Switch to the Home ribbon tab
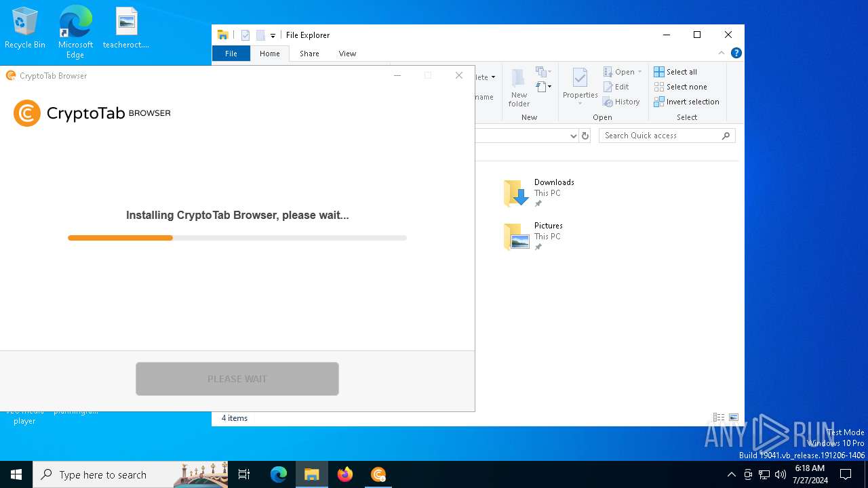The width and height of the screenshot is (868, 488). (269, 54)
